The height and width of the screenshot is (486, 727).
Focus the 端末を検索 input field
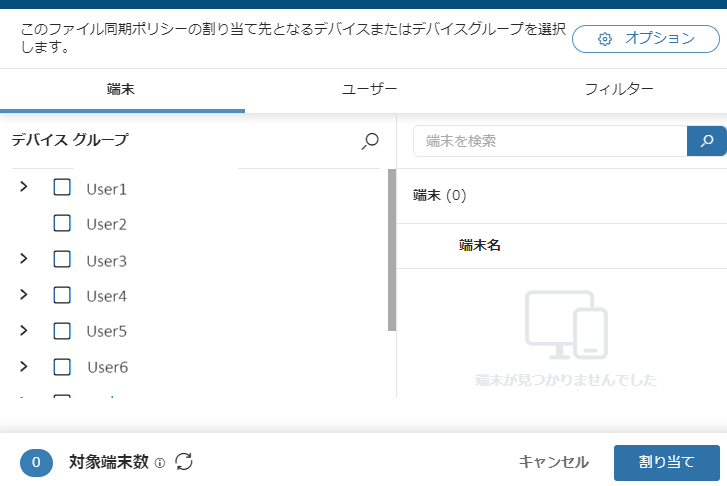pos(550,141)
